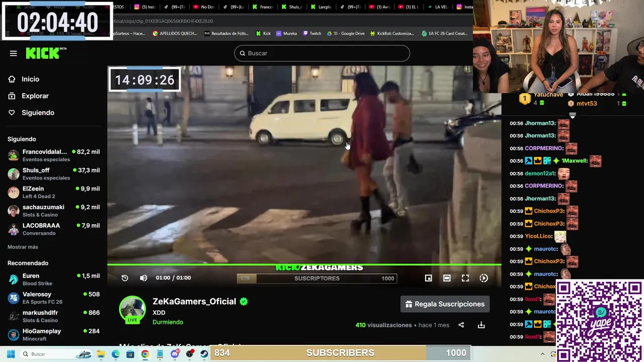
Task: Open LACOBRAAA channel in sidebar
Action: (53, 229)
